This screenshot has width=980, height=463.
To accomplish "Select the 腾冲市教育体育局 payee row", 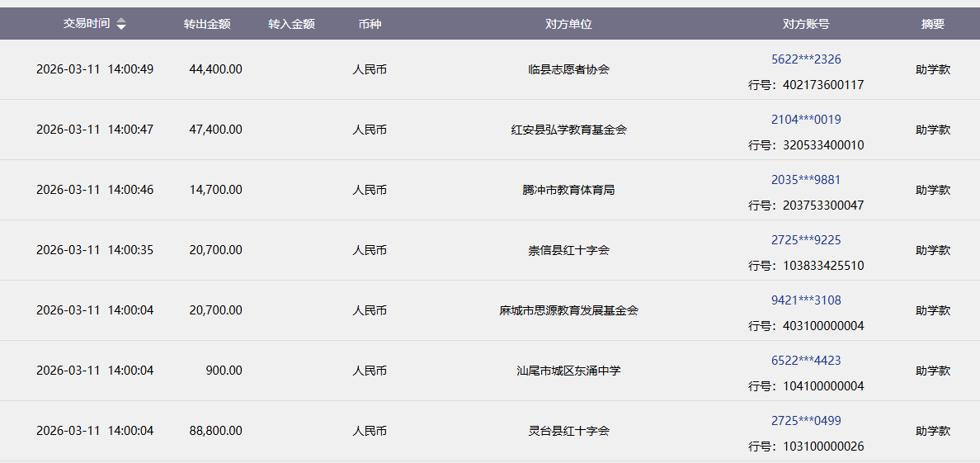I will click(568, 190).
